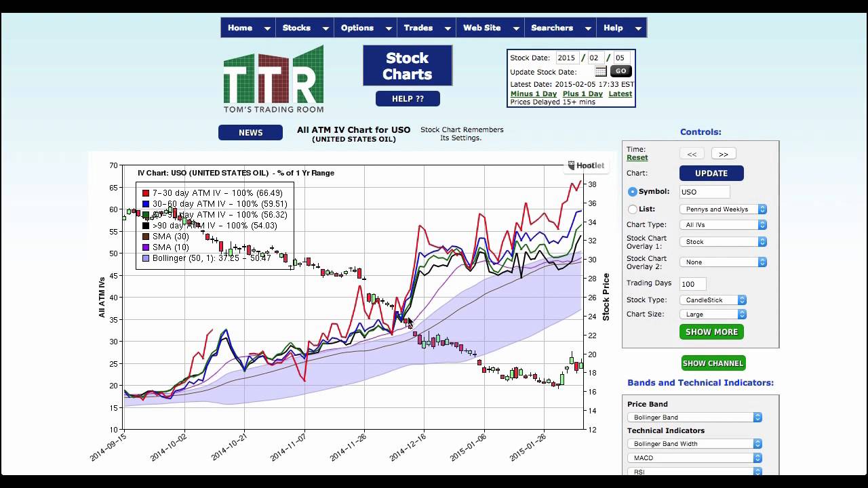Screen dimensions: 868x488
Task: Expand the Stocks menu dropdown arrow
Action: pyautogui.click(x=325, y=28)
